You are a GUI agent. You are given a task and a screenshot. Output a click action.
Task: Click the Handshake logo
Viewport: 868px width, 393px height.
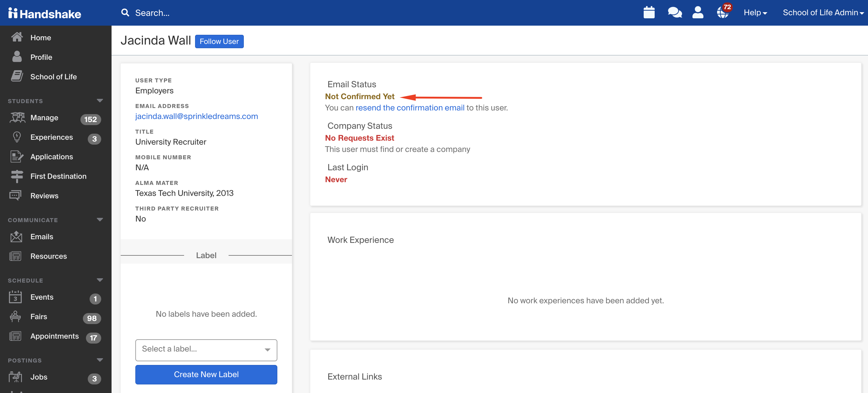point(45,13)
